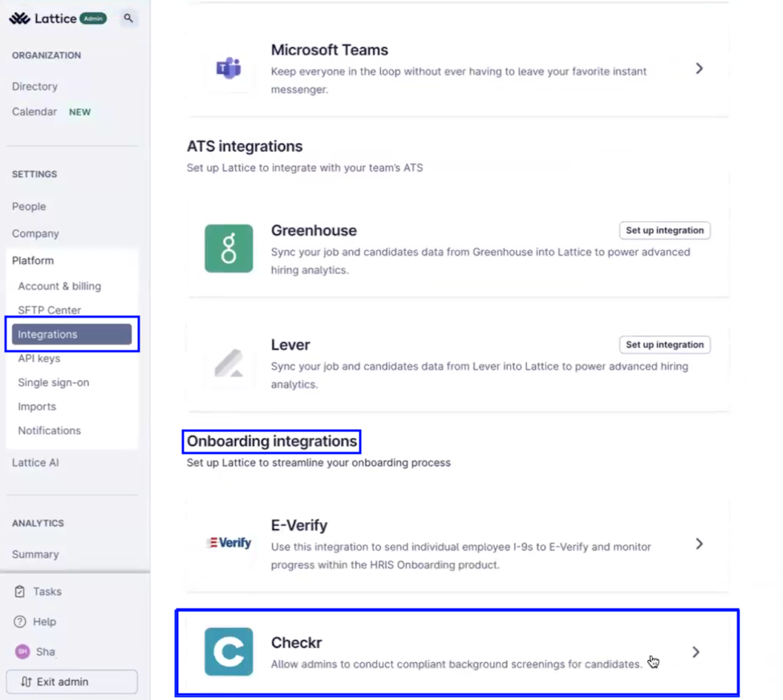This screenshot has height=700, width=783.
Task: Click the Checkr logo icon
Action: [229, 652]
